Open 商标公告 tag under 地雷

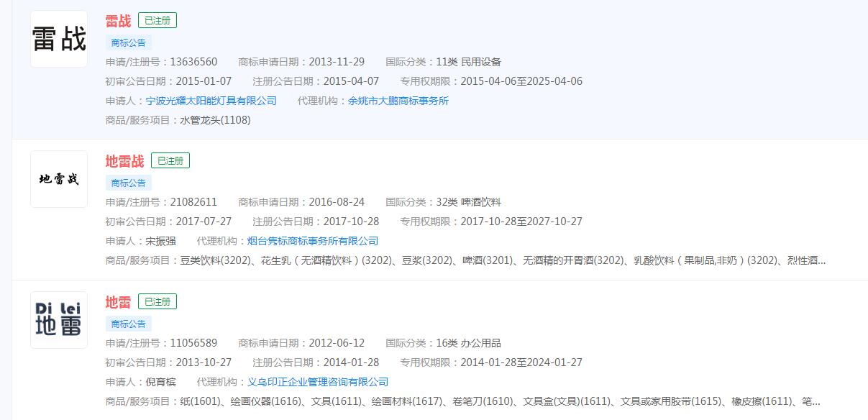click(128, 324)
